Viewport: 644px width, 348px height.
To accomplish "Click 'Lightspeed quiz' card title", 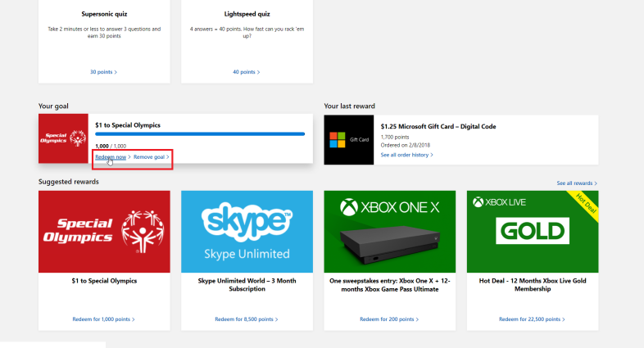I will point(247,14).
